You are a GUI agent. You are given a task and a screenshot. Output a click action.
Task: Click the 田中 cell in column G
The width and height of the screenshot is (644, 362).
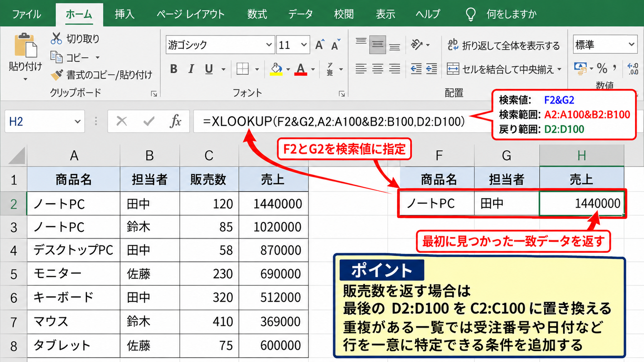(506, 203)
